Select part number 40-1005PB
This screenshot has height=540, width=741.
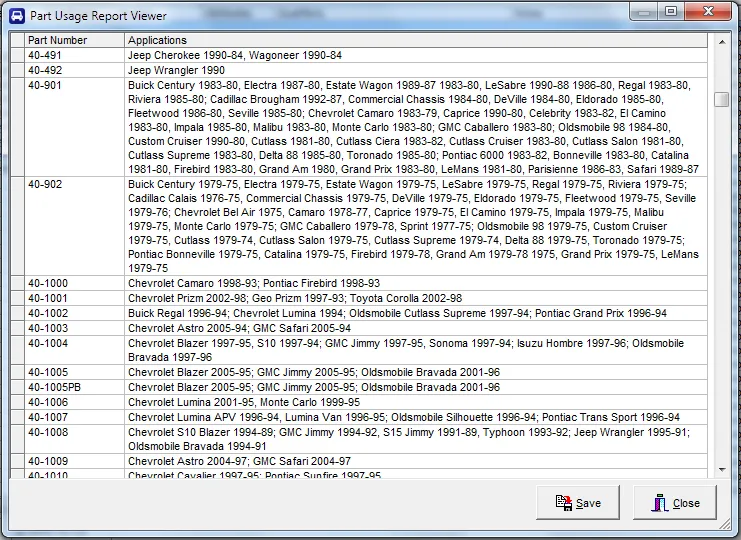[x=74, y=387]
